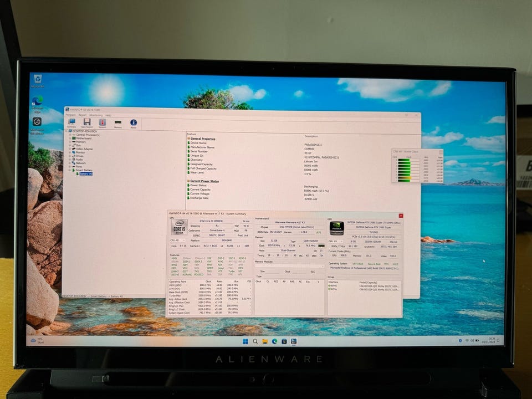
Task: Select the Network tree node
Action: coord(79,163)
